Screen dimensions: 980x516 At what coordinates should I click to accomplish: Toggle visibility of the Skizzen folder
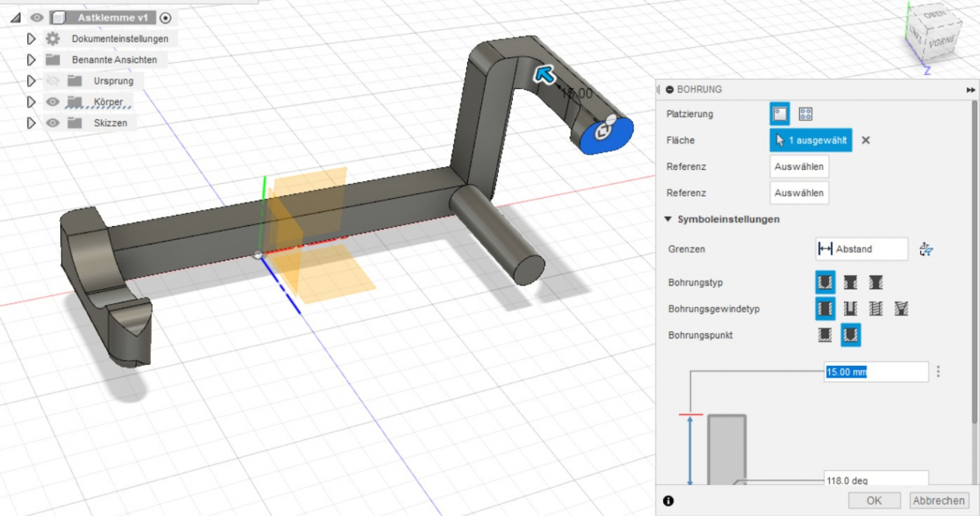click(x=53, y=123)
